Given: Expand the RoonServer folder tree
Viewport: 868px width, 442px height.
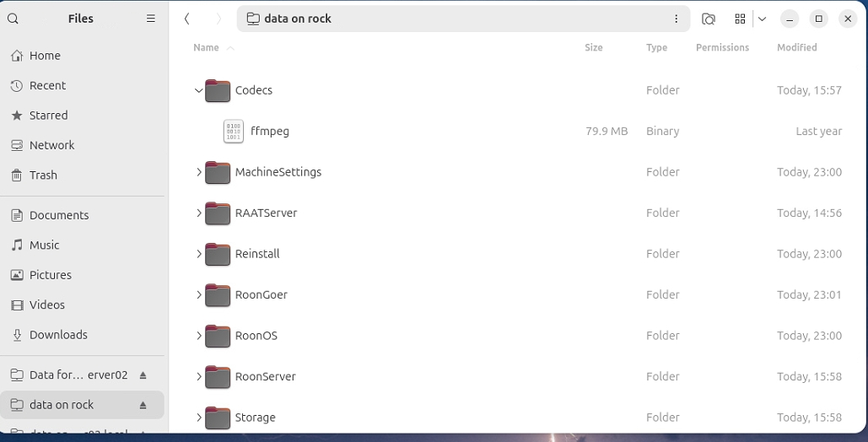Looking at the screenshot, I should click(x=199, y=376).
